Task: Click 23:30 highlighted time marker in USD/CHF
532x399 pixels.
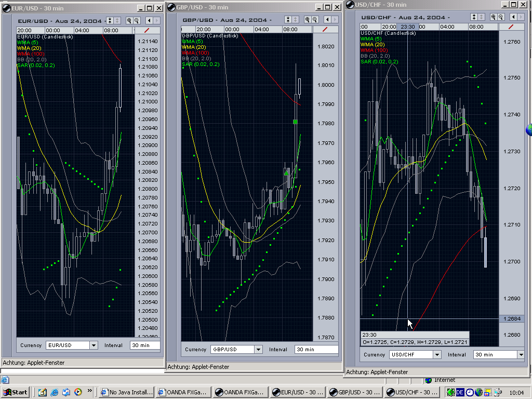Action: point(407,27)
